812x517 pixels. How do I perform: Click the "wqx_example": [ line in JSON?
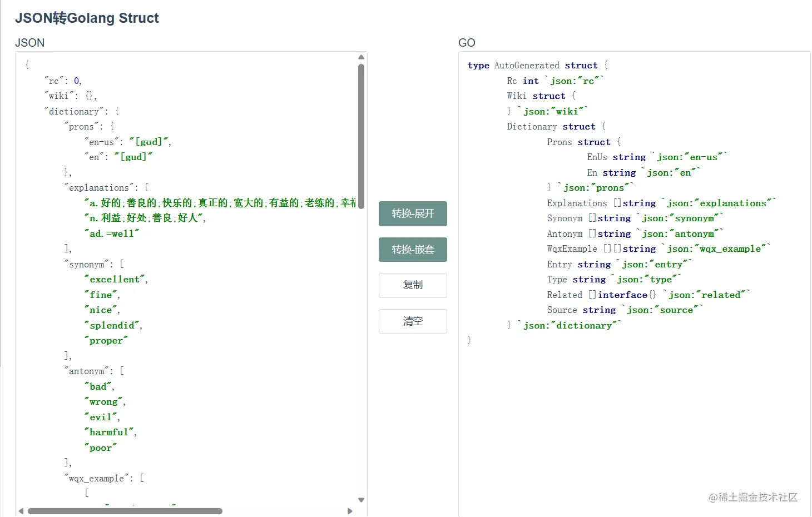click(105, 479)
